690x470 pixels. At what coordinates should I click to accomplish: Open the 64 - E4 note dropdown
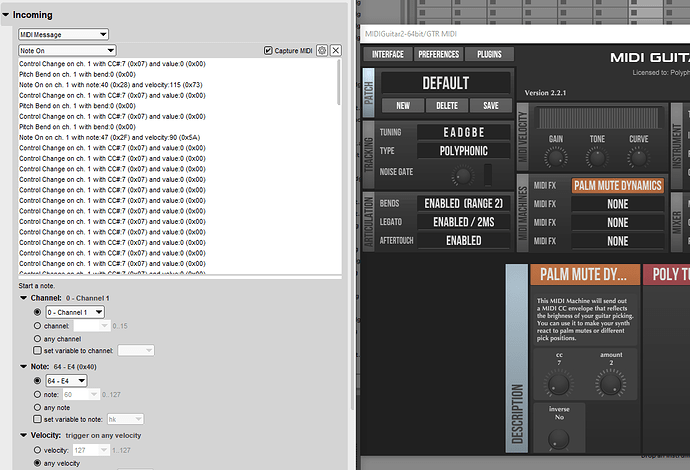point(66,381)
